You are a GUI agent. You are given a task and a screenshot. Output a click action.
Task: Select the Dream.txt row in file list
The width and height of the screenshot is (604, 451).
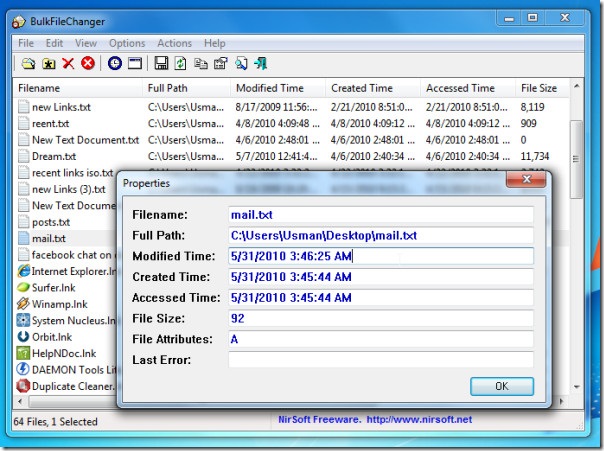[54, 156]
